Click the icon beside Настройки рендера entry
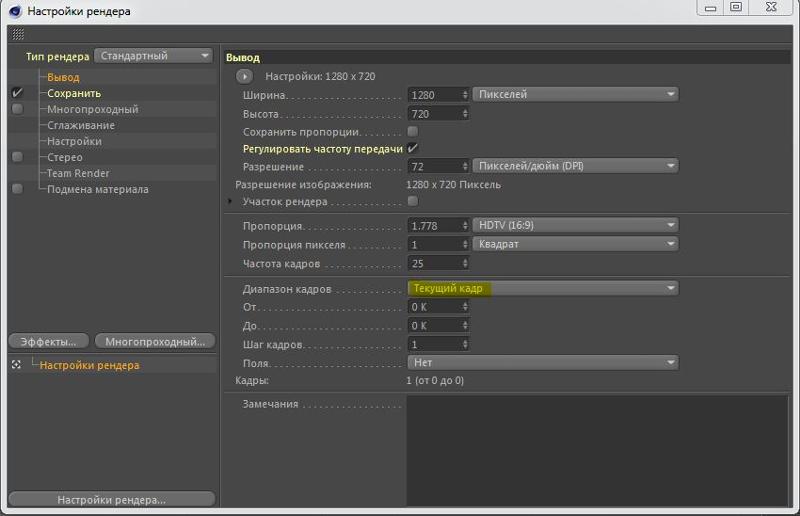This screenshot has width=800, height=516. [16, 364]
